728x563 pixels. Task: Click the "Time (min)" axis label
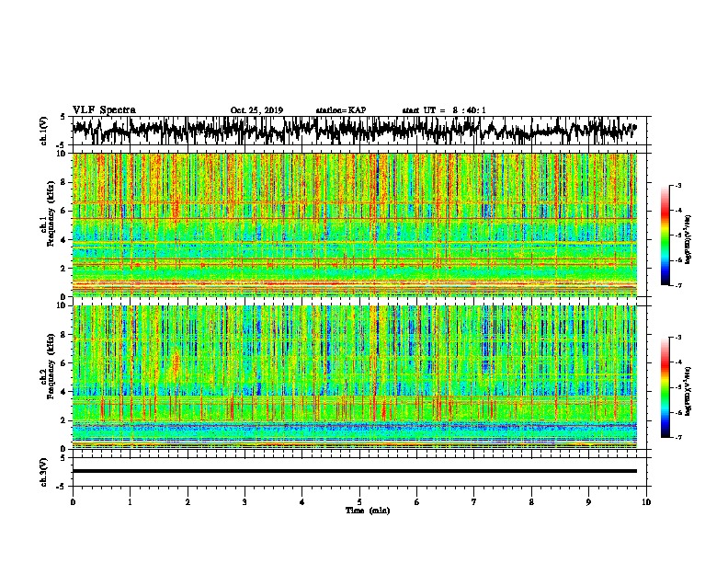pos(368,511)
